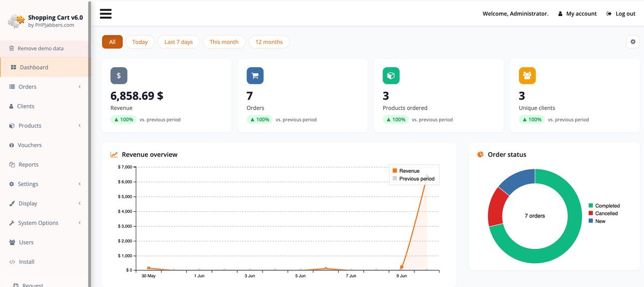Click the Revenue overview chart line icon
This screenshot has width=644, height=287.
click(114, 155)
